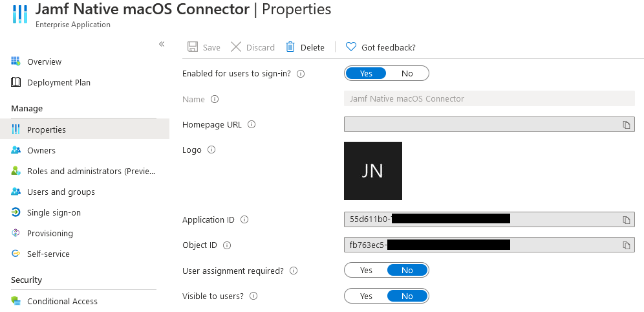The image size is (644, 312).
Task: Click the Owners people icon
Action: 16,150
